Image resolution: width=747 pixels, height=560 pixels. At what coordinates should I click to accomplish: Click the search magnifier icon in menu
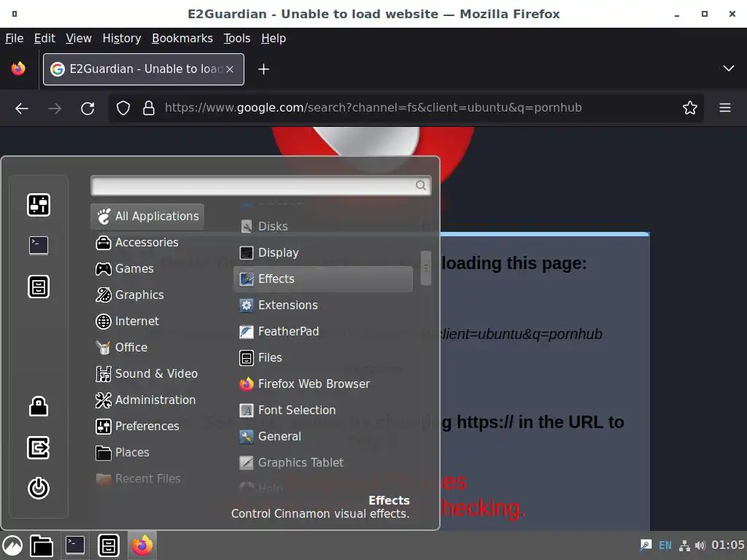click(421, 185)
